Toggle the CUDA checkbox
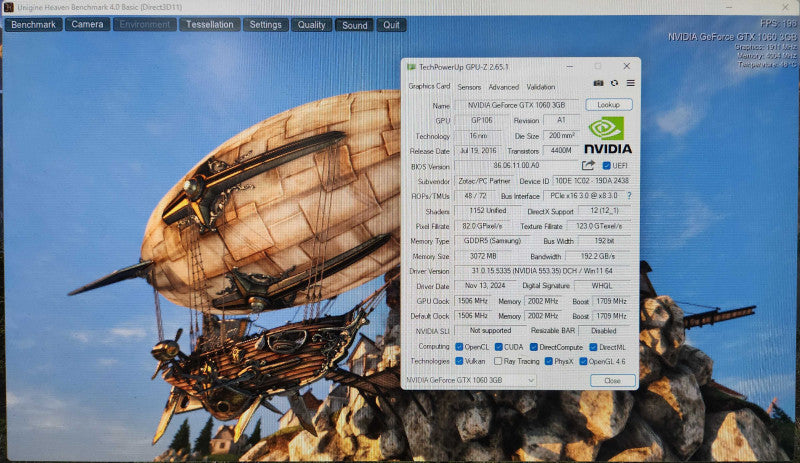This screenshot has width=800, height=463. point(498,347)
